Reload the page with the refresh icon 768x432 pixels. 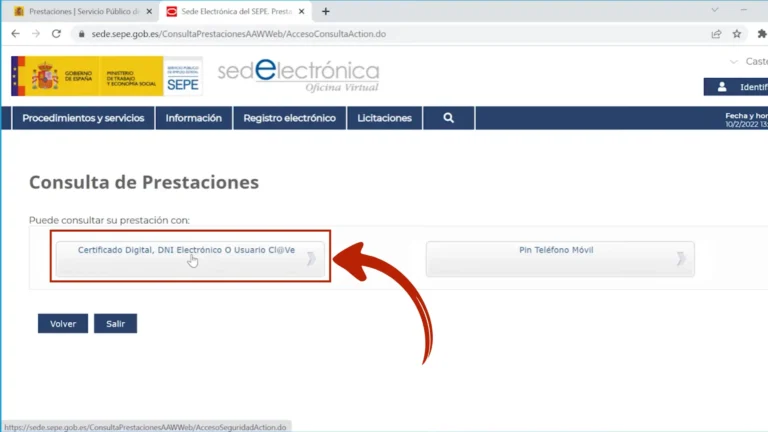point(56,34)
